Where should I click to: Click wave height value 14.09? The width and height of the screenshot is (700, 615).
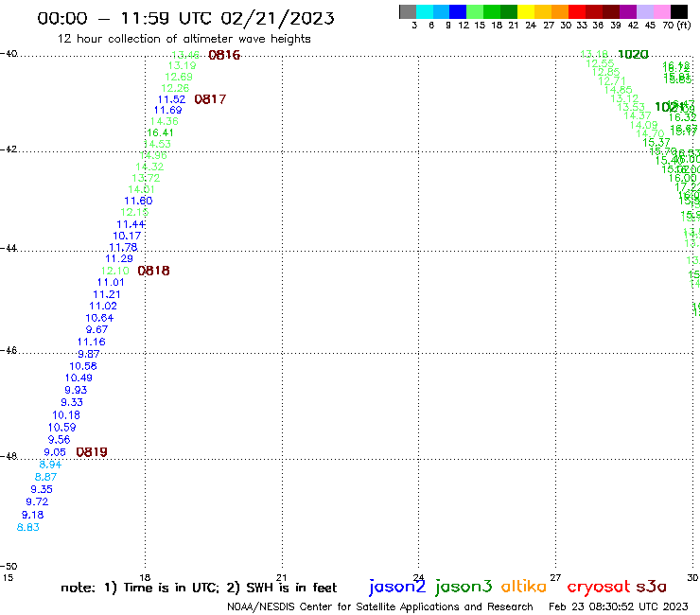click(x=644, y=125)
